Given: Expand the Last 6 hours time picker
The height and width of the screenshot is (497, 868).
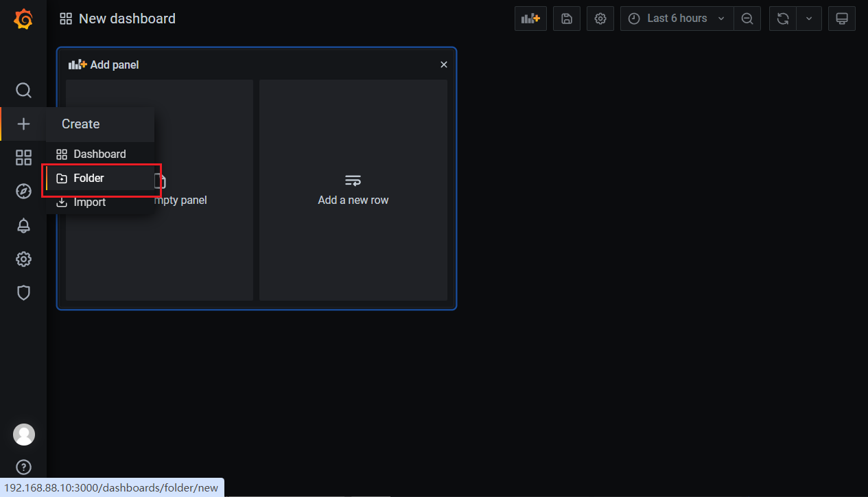Looking at the screenshot, I should 677,19.
